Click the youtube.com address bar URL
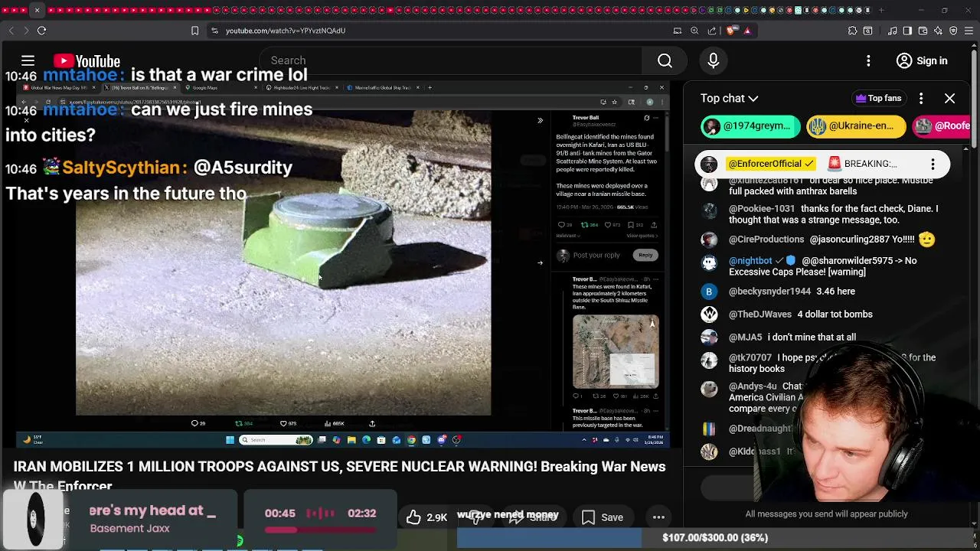 click(x=286, y=31)
